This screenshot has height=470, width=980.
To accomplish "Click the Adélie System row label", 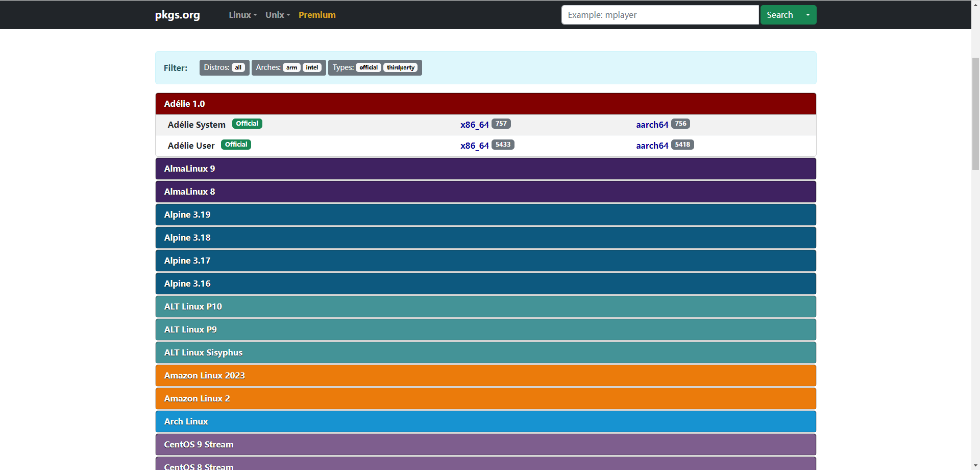I will click(x=197, y=125).
